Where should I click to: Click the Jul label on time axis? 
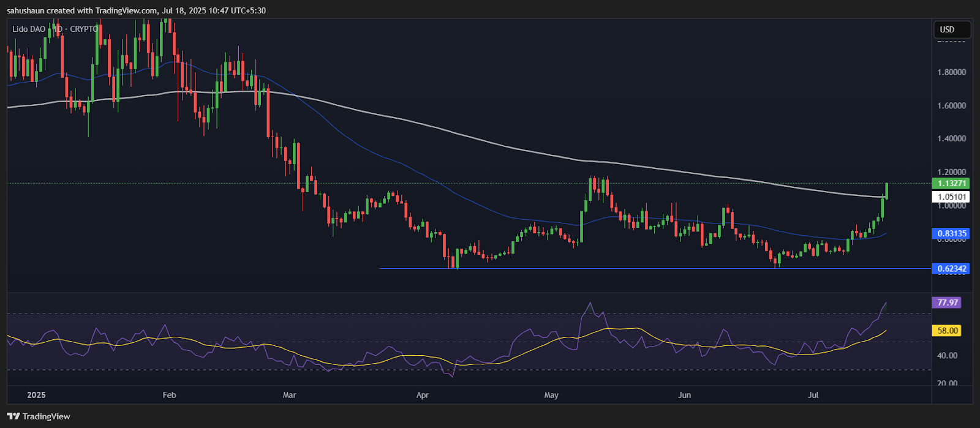813,395
